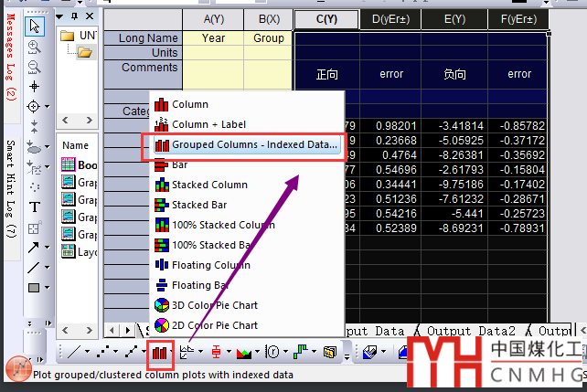Click the Scatter plot toolbar icon

click(103, 352)
